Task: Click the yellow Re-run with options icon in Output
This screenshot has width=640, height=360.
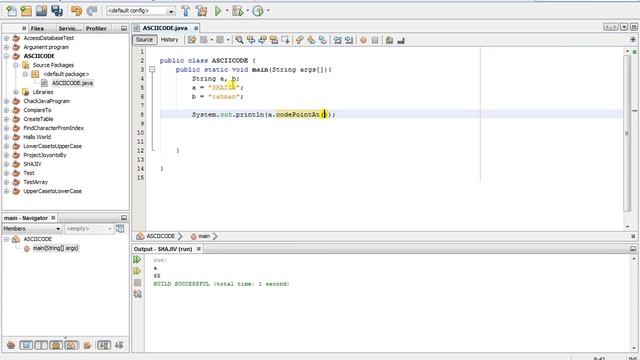Action: (x=137, y=271)
